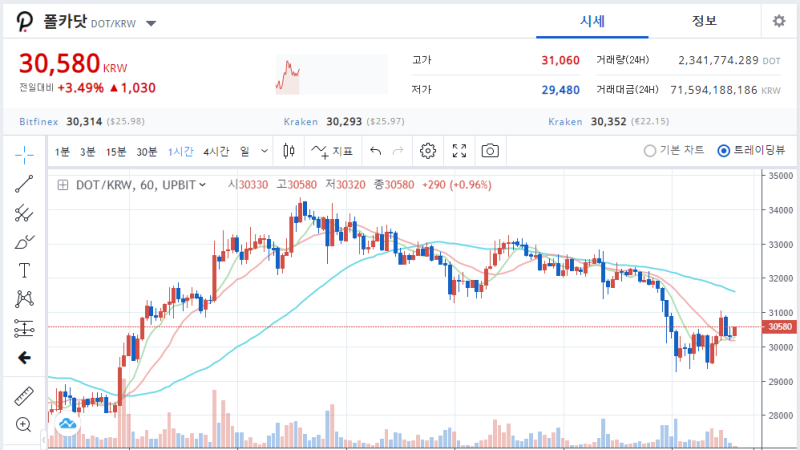
Task: Click the 35000 price axis label
Action: pos(781,176)
